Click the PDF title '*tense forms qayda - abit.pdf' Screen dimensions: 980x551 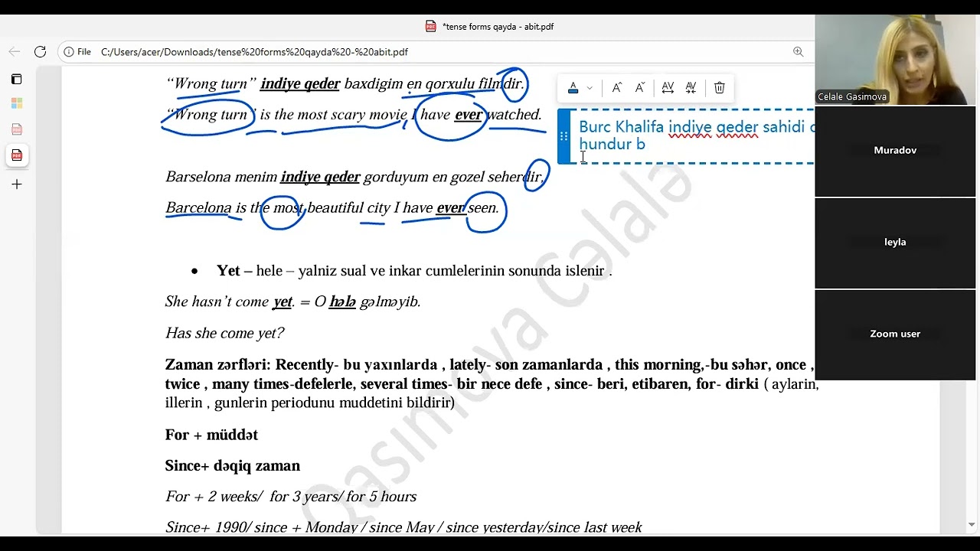tap(498, 26)
